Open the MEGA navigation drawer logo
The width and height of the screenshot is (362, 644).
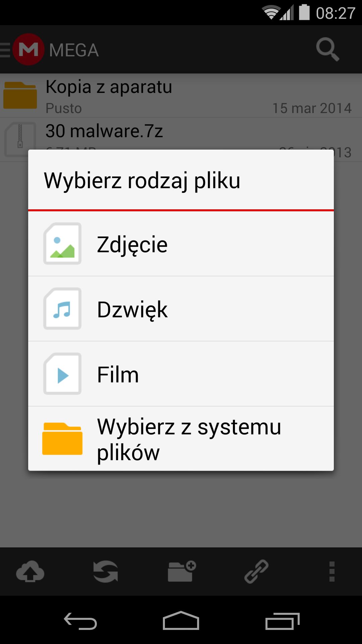pyautogui.click(x=28, y=50)
